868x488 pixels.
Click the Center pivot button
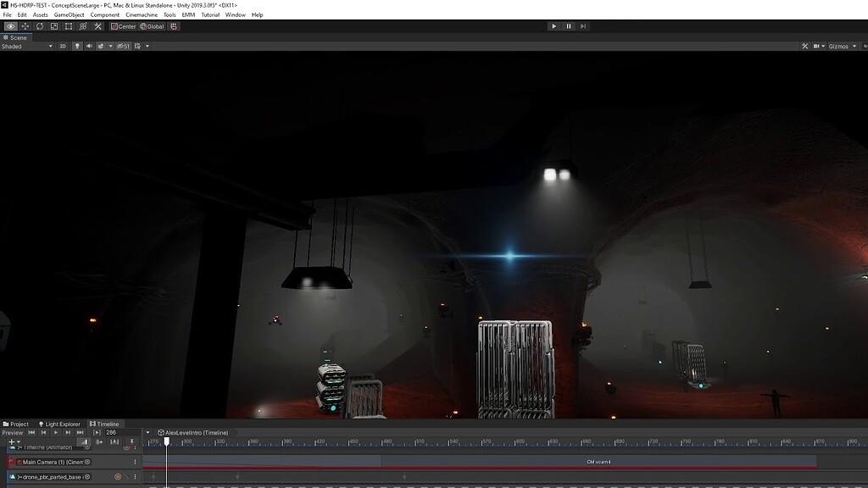pos(122,26)
